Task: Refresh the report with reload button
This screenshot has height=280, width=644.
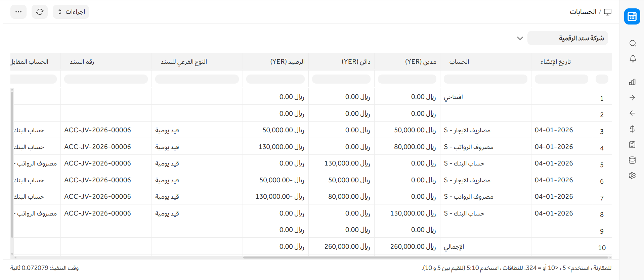Action: tap(40, 12)
